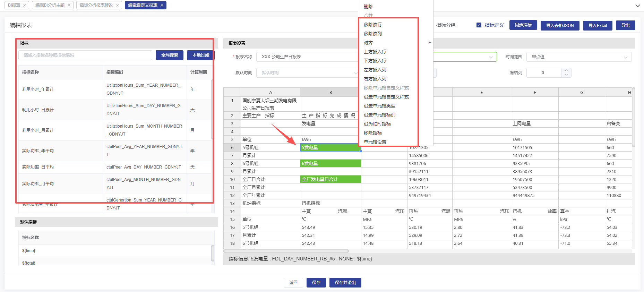Decrease the 冻结列 value with down arrow

(x=566, y=75)
